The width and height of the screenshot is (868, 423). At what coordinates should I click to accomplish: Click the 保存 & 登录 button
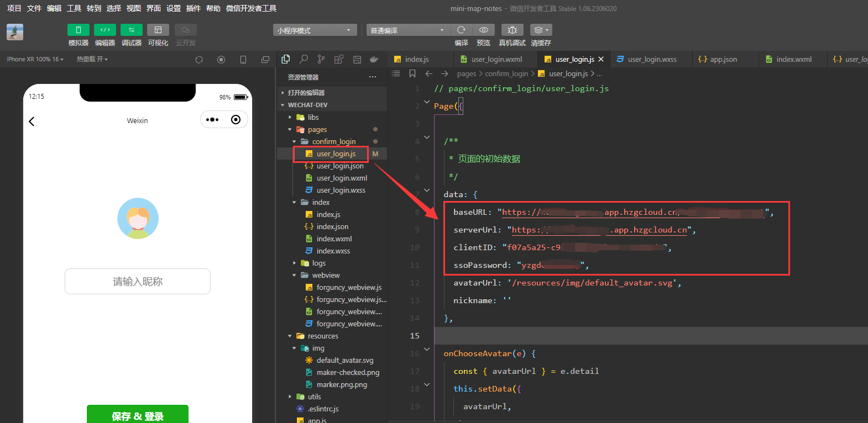click(138, 414)
